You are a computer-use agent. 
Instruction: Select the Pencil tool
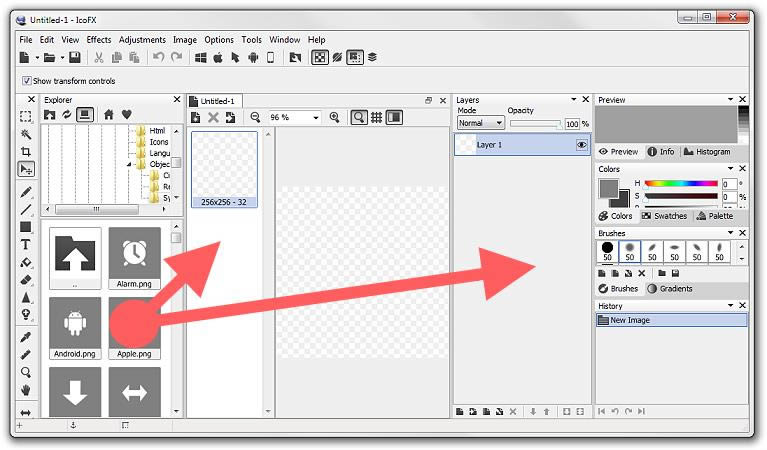25,192
